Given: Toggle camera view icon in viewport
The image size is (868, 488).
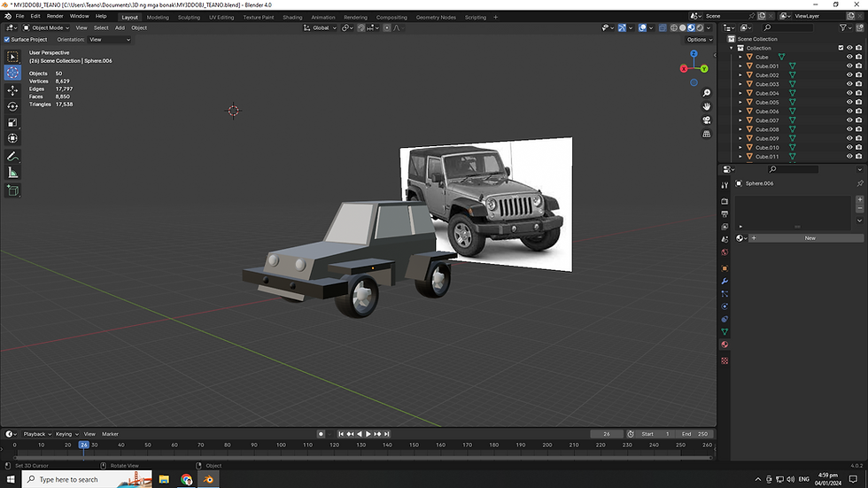Looking at the screenshot, I should coord(707,120).
